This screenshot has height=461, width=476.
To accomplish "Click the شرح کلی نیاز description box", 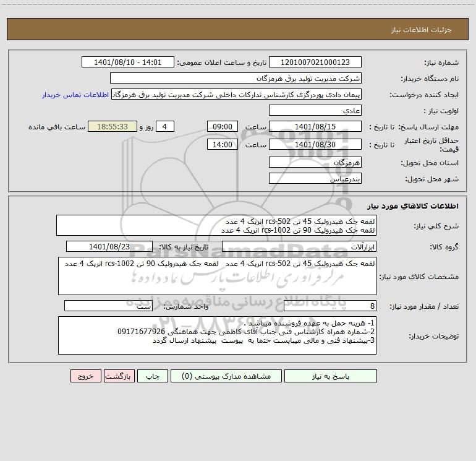I will tap(216, 225).
